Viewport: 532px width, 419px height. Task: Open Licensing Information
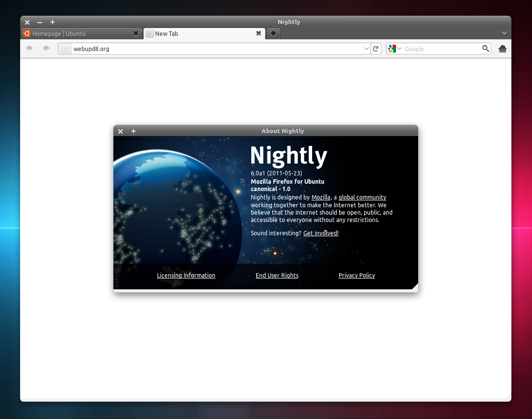click(186, 276)
